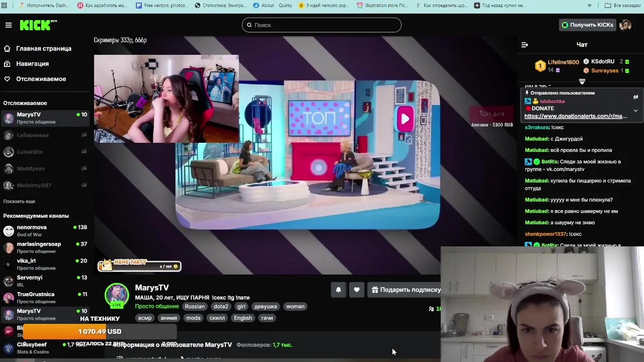This screenshot has width=644, height=362.
Task: Open Sunrayses gifter profile
Action: (604, 70)
